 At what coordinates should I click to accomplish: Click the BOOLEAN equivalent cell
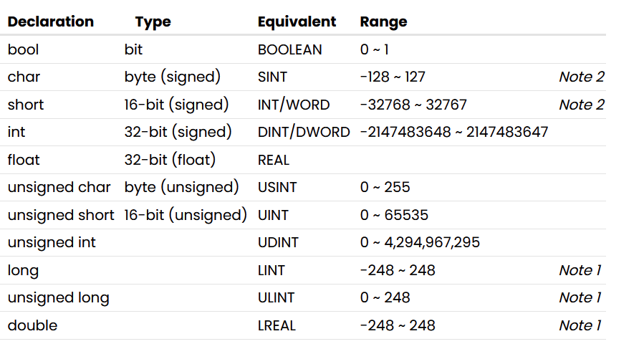pyautogui.click(x=290, y=49)
